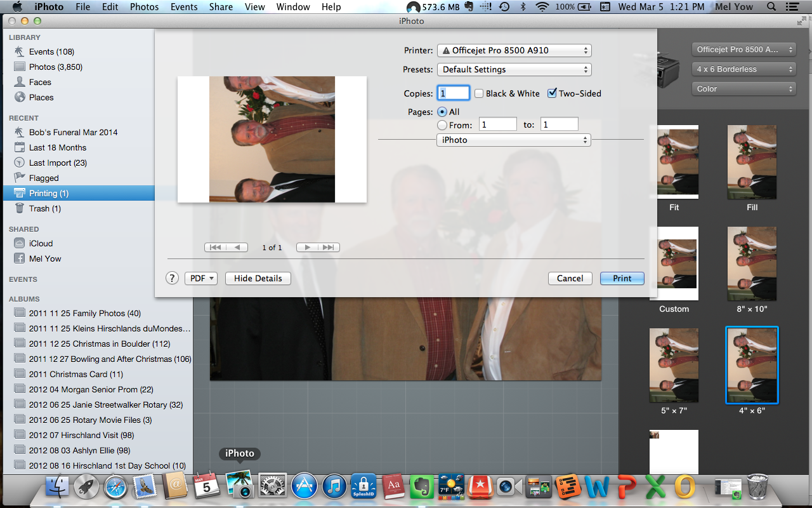Click the to page number field
Screen dimensions: 812x508
(560, 124)
